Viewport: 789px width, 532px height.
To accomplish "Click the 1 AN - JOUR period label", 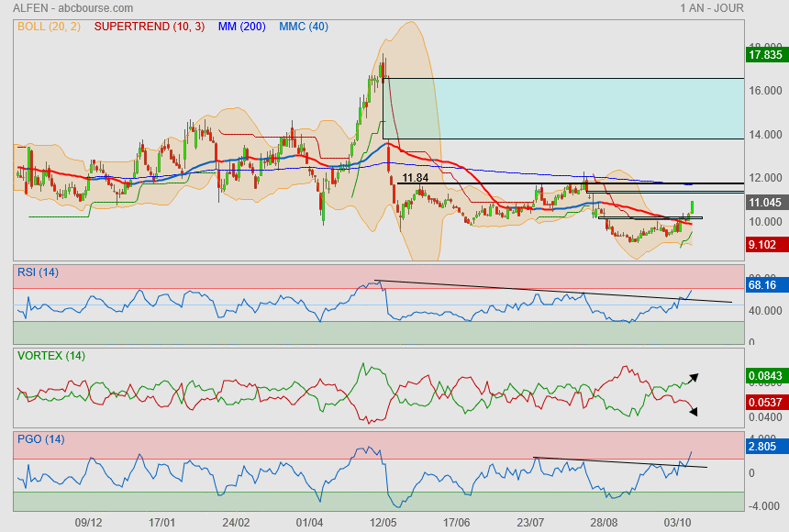I will (x=712, y=8).
